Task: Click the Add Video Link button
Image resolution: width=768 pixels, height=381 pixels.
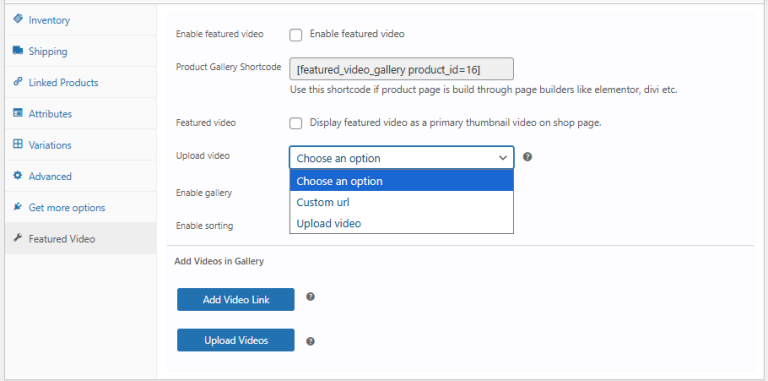Action: (236, 299)
